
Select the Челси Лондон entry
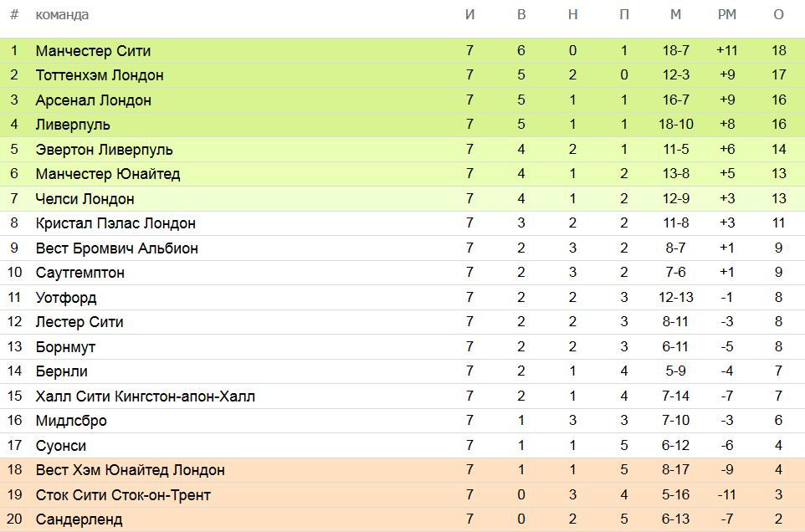coord(85,199)
